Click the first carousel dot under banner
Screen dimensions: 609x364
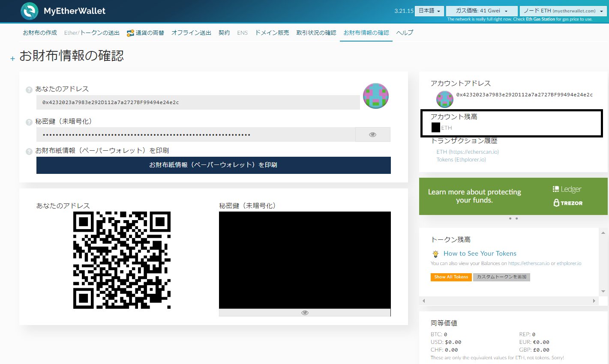510,218
